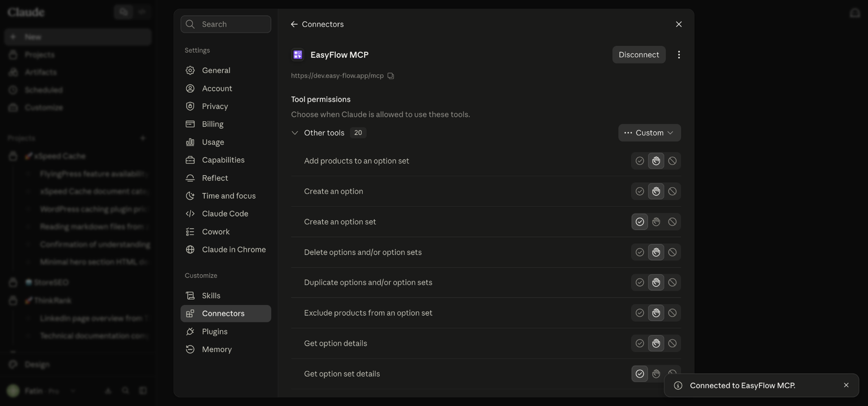This screenshot has height=406, width=868.
Task: Always allow 'Duplicate options and/or option sets'
Action: coord(640,283)
